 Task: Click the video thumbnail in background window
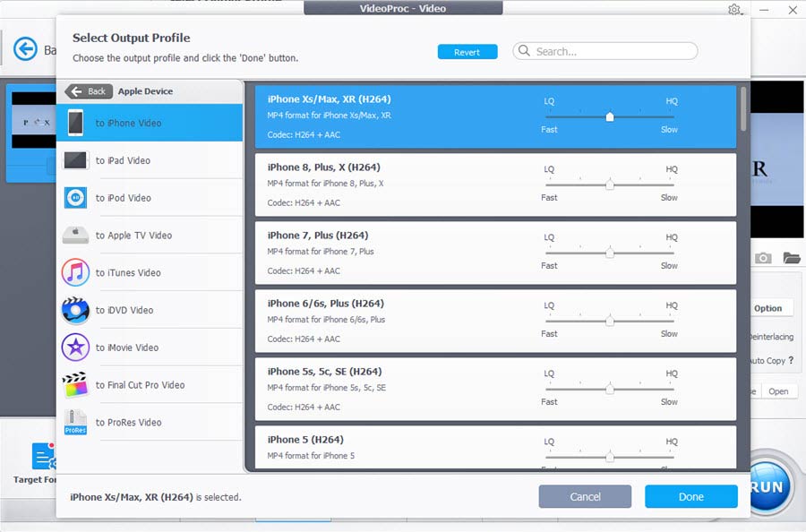33,120
